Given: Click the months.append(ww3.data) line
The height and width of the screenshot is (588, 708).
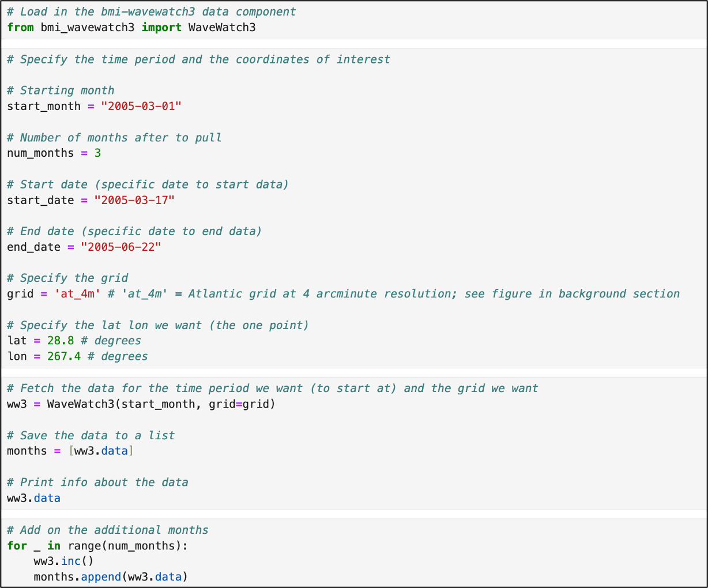Looking at the screenshot, I should pos(111,576).
